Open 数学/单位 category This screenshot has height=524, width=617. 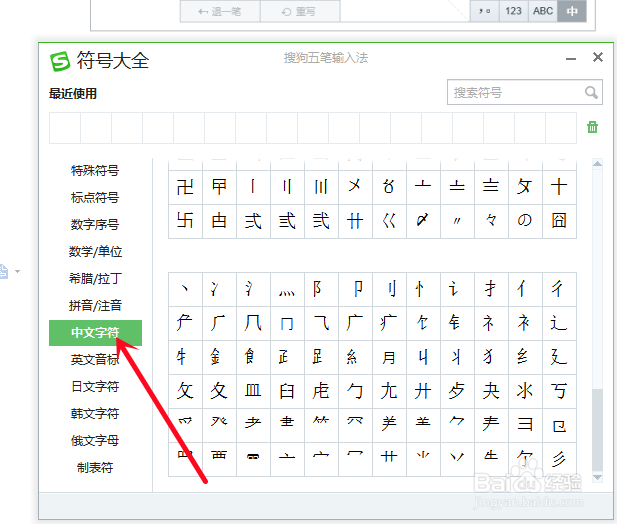(95, 251)
